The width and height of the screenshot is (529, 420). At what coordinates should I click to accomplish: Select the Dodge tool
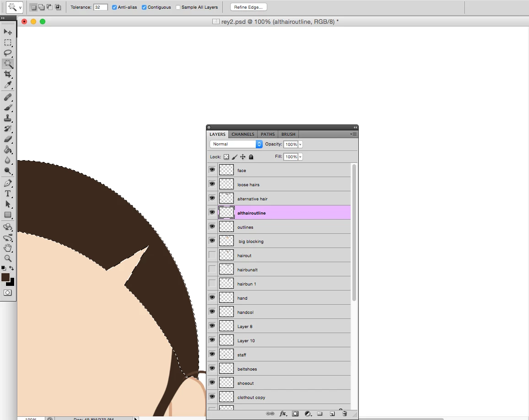pos(8,171)
